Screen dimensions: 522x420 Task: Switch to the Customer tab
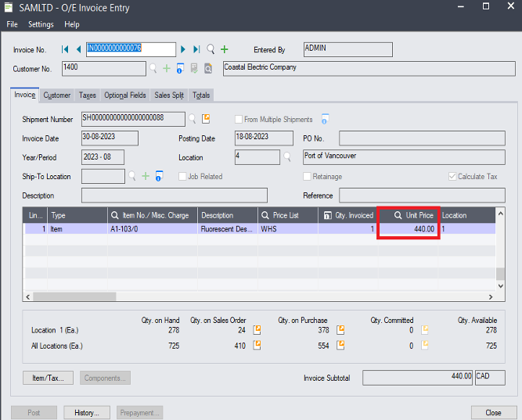point(57,95)
